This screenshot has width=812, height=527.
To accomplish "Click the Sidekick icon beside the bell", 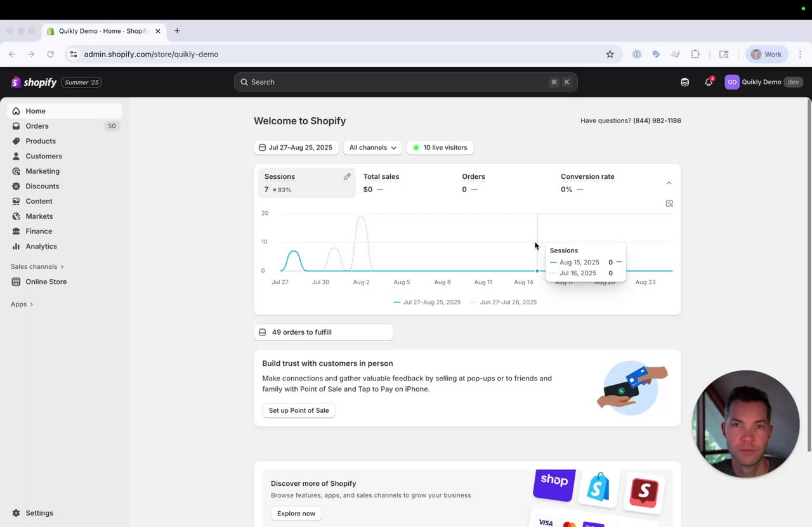I will pyautogui.click(x=684, y=82).
